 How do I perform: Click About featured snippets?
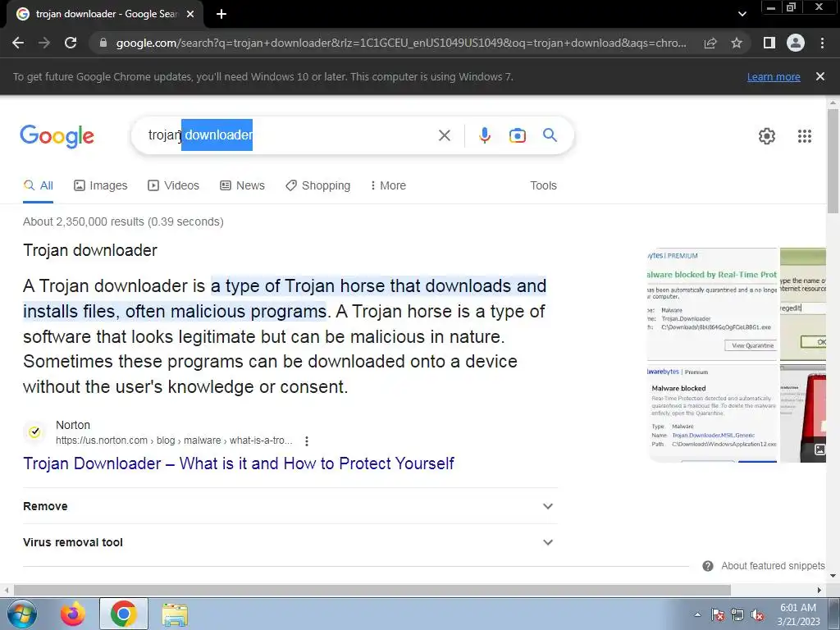pyautogui.click(x=773, y=566)
